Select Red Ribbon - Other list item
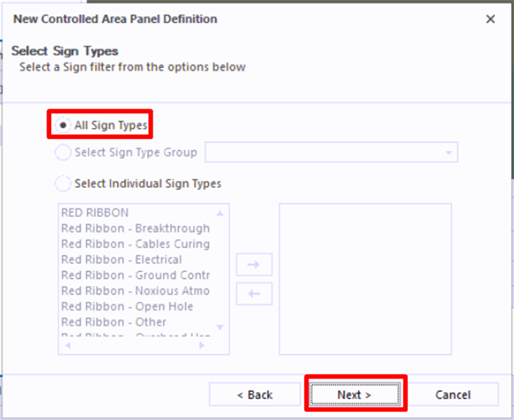514x420 pixels. [x=114, y=322]
